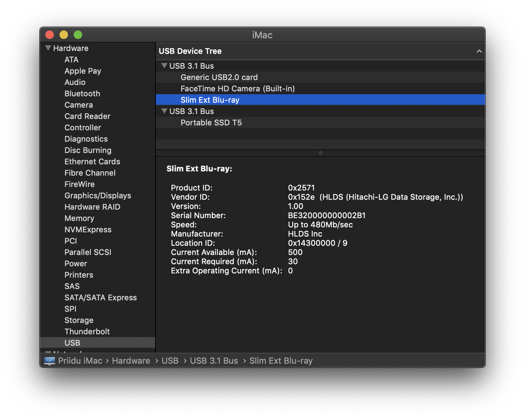Image resolution: width=525 pixels, height=420 pixels.
Task: Select Apple Pay in sidebar
Action: tap(83, 71)
